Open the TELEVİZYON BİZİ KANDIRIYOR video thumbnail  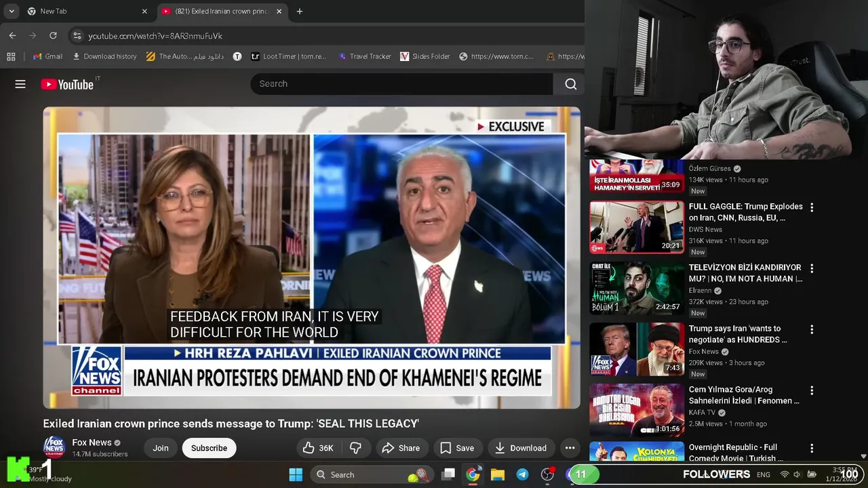pos(637,288)
